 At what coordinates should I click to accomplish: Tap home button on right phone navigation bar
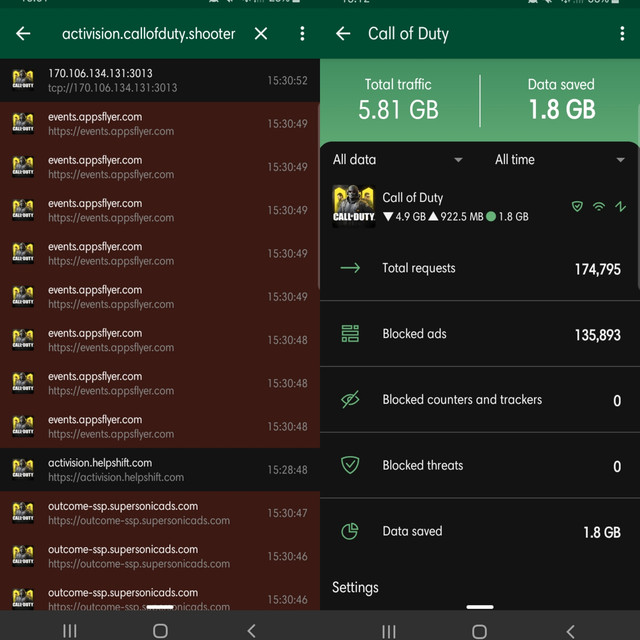tap(479, 631)
